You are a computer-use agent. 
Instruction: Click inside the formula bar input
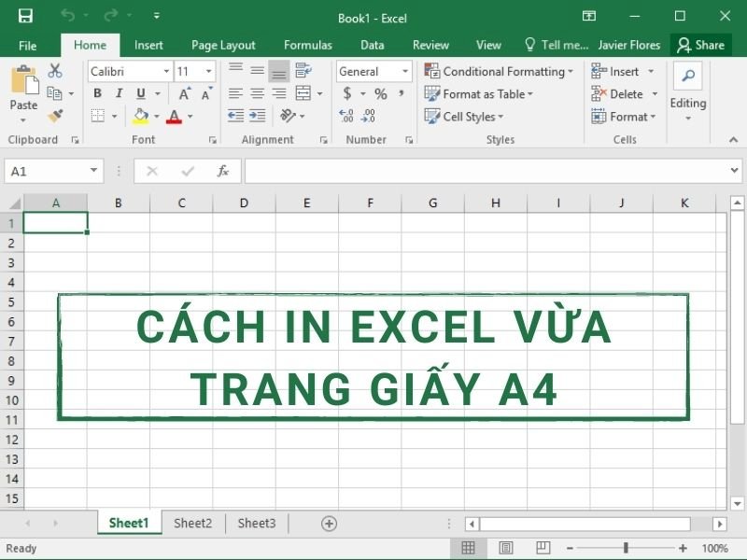coord(486,171)
